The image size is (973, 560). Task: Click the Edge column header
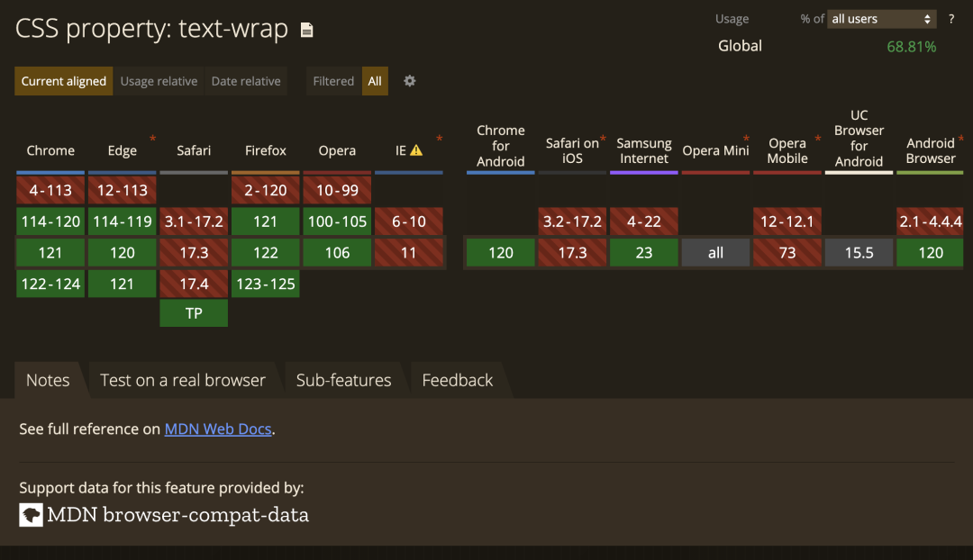point(123,150)
